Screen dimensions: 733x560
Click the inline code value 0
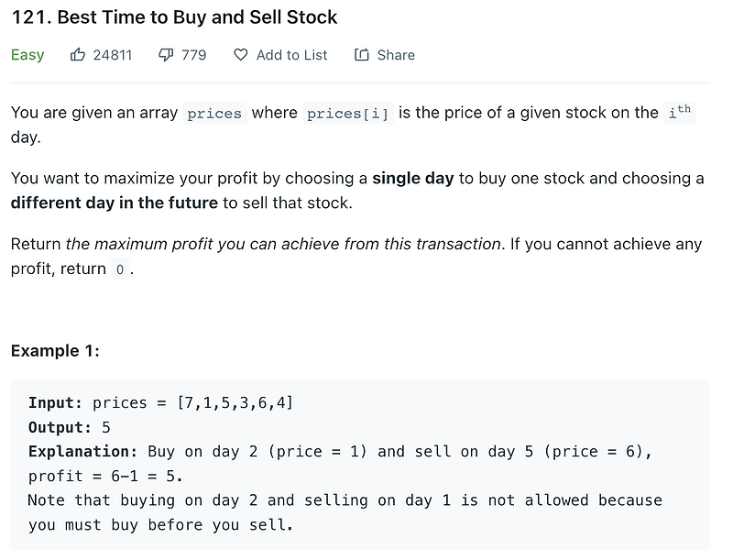(120, 269)
